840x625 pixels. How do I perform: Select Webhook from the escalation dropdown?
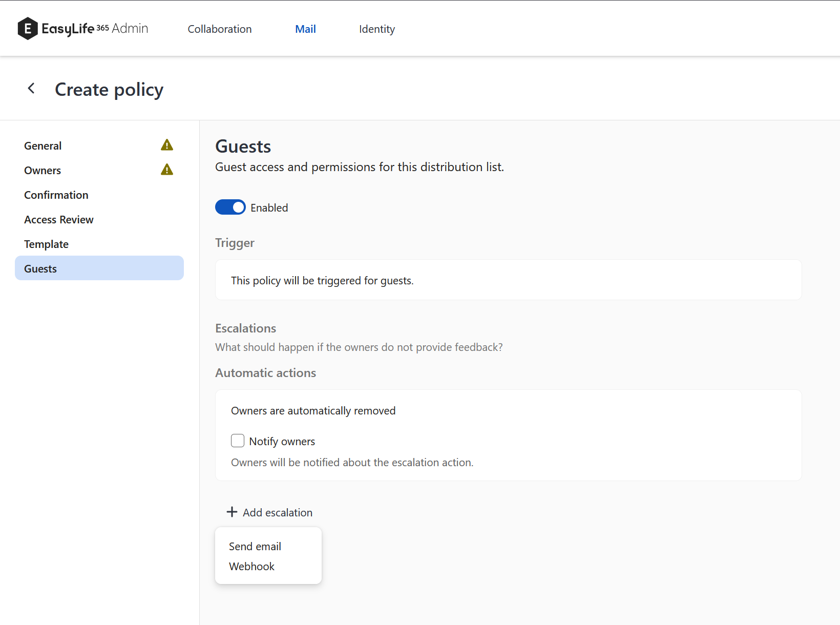tap(251, 566)
